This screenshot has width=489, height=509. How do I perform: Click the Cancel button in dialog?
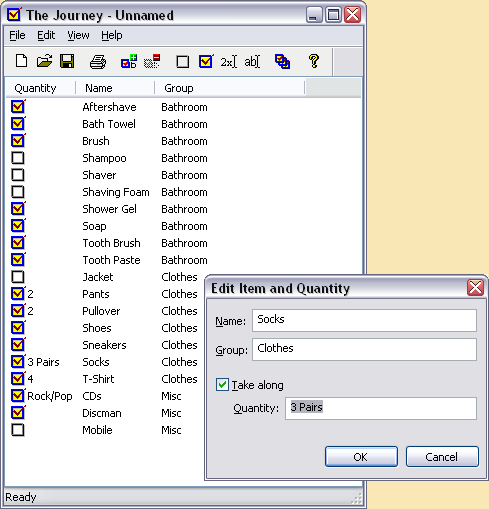[442, 457]
